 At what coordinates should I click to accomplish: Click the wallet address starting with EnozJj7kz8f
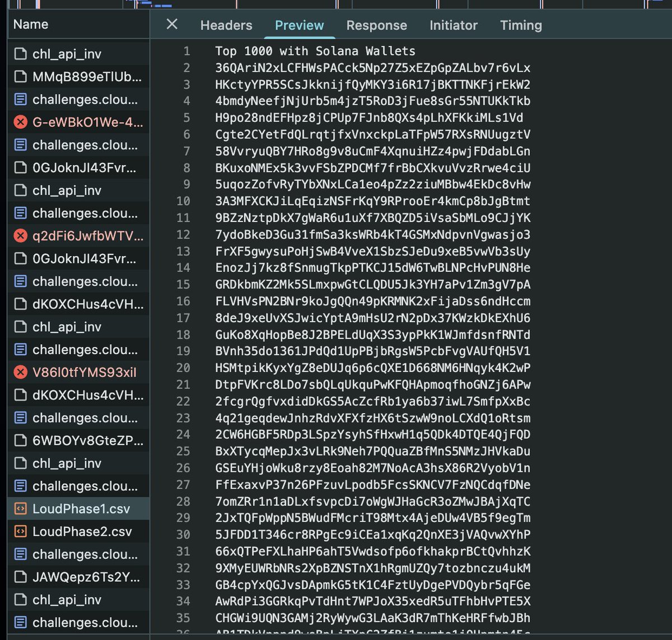(x=373, y=268)
